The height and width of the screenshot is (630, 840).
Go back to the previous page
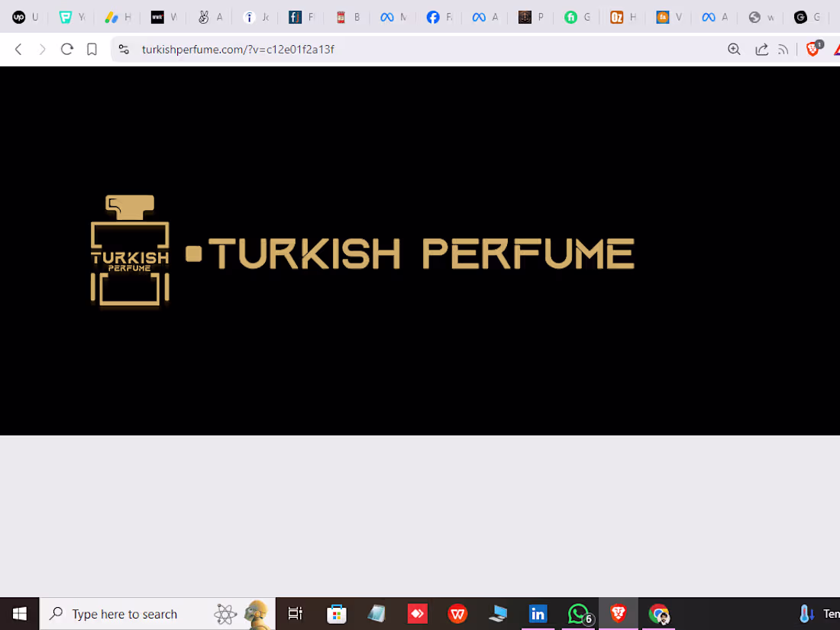point(18,49)
